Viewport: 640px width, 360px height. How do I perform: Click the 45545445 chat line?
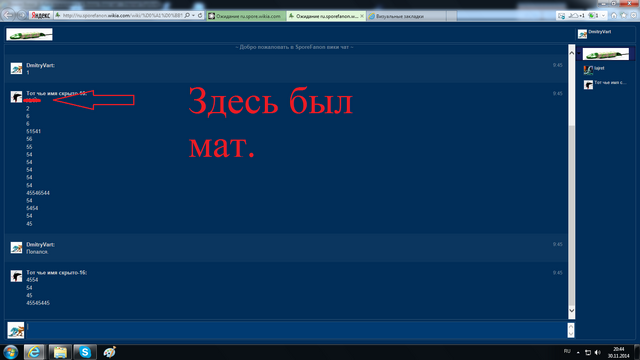(x=38, y=303)
